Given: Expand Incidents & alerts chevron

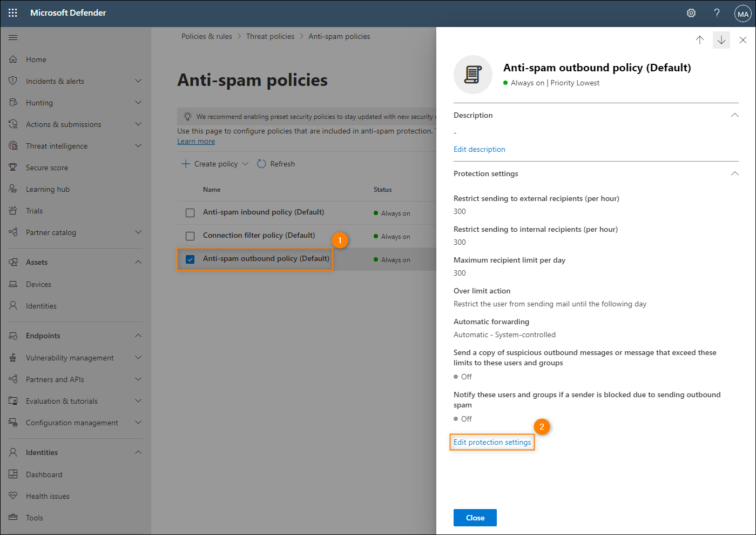Looking at the screenshot, I should coord(138,81).
